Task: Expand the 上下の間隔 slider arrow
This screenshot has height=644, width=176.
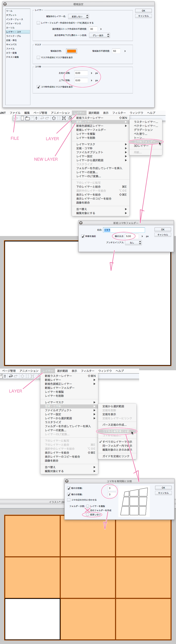Action: 92,81
